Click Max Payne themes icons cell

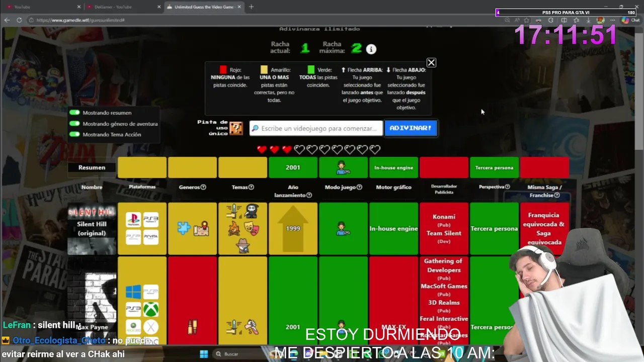coord(243,301)
